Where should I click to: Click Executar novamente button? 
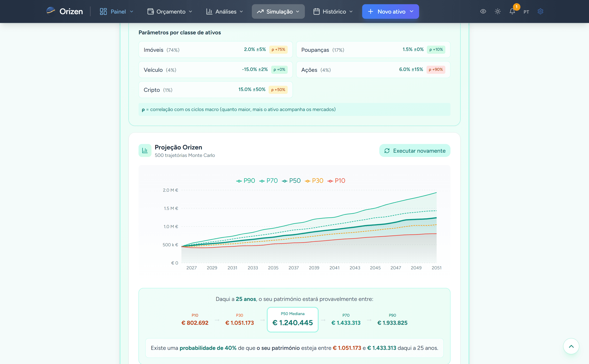coord(415,151)
